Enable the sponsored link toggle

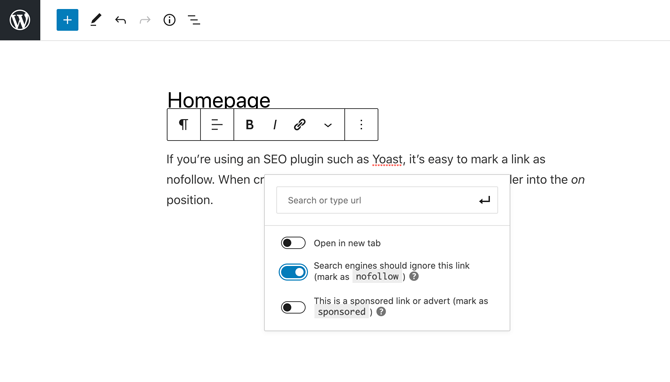click(293, 307)
